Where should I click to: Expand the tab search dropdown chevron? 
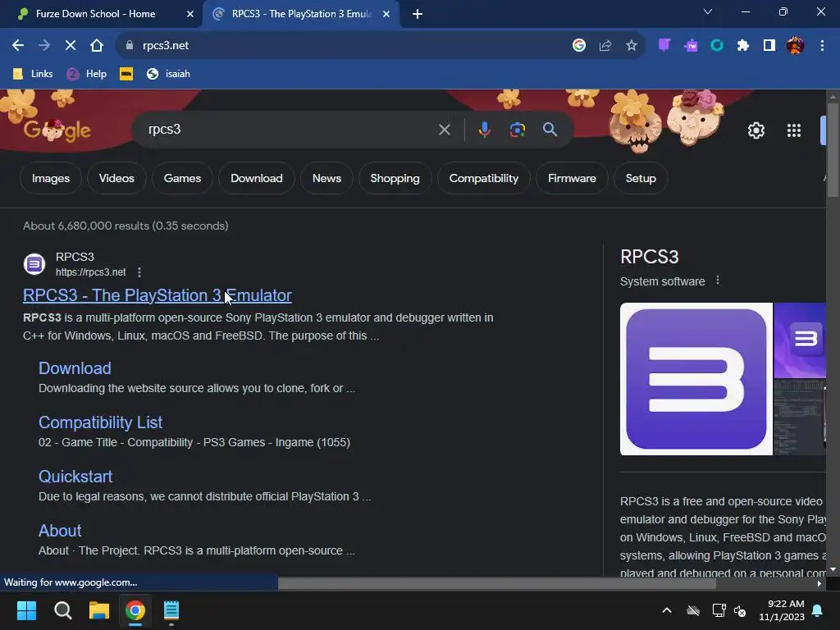[708, 11]
